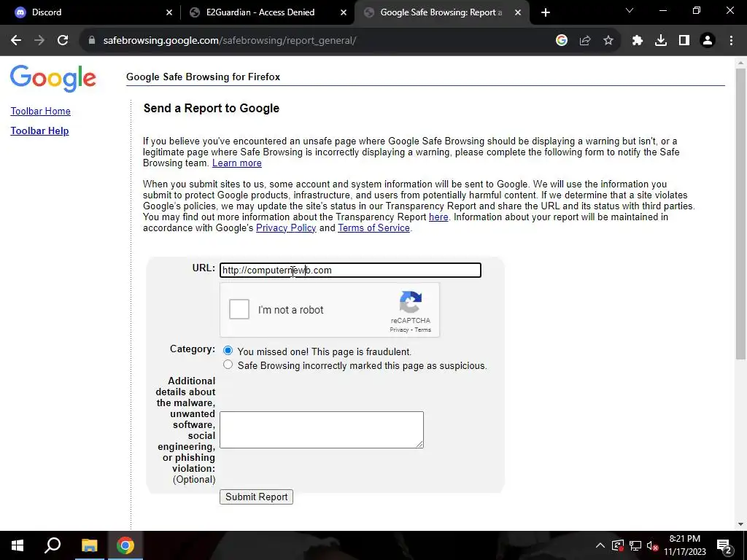Open the Privacy Policy link
This screenshot has width=747, height=560.
[286, 228]
